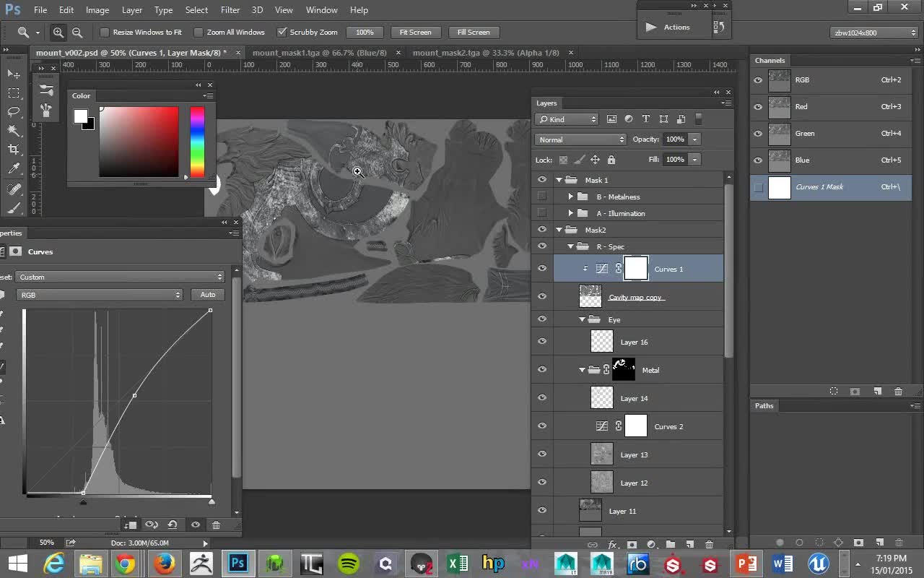The height and width of the screenshot is (578, 924).
Task: Add layer style fx button
Action: (x=613, y=544)
